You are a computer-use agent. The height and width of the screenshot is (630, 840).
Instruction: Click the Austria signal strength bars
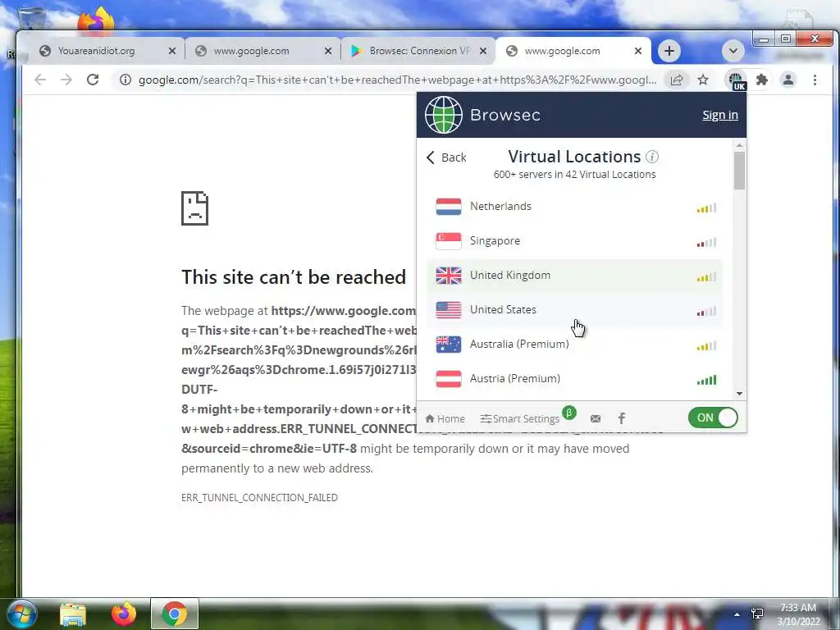[706, 381]
